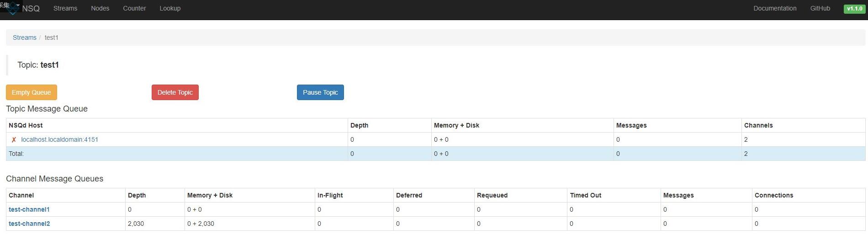The width and height of the screenshot is (868, 240).
Task: Open the test-channel1 channel
Action: click(x=29, y=209)
